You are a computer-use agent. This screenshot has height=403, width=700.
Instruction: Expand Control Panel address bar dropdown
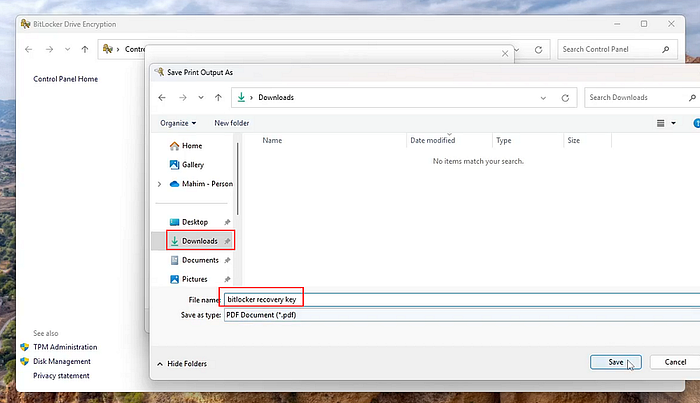coord(517,50)
